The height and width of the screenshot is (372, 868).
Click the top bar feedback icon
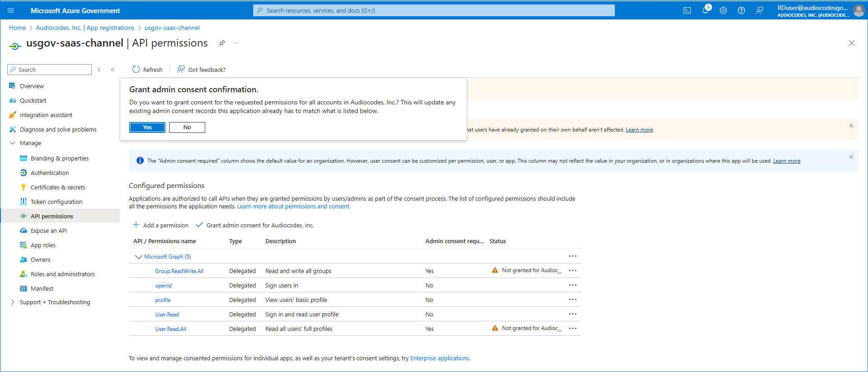coord(759,10)
